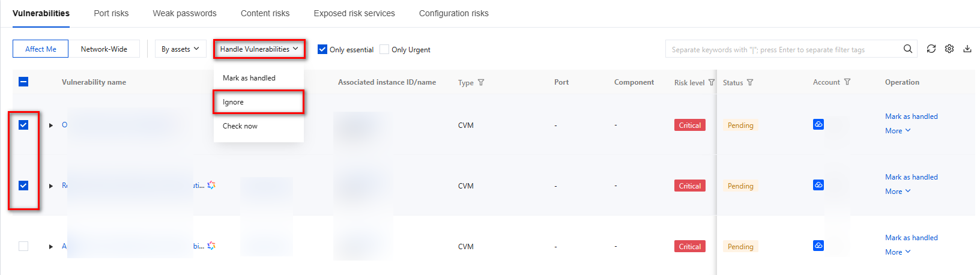Click the Network-Wide button

click(x=104, y=49)
